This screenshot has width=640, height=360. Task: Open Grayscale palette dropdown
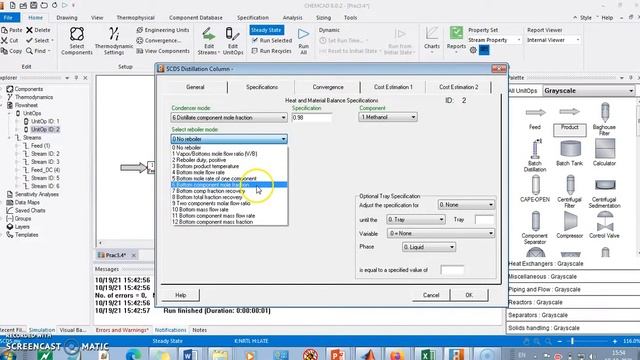(589, 91)
